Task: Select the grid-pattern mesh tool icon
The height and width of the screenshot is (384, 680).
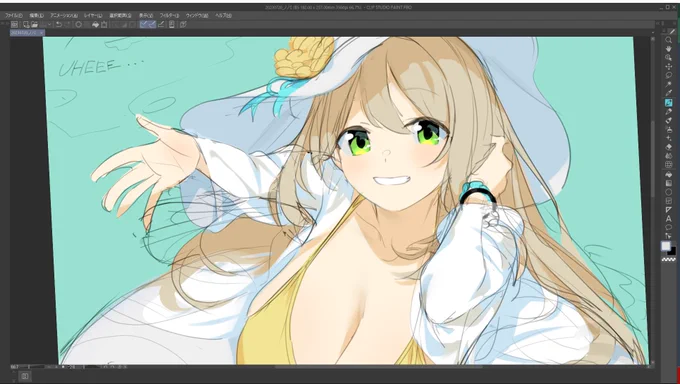Action: (668, 164)
